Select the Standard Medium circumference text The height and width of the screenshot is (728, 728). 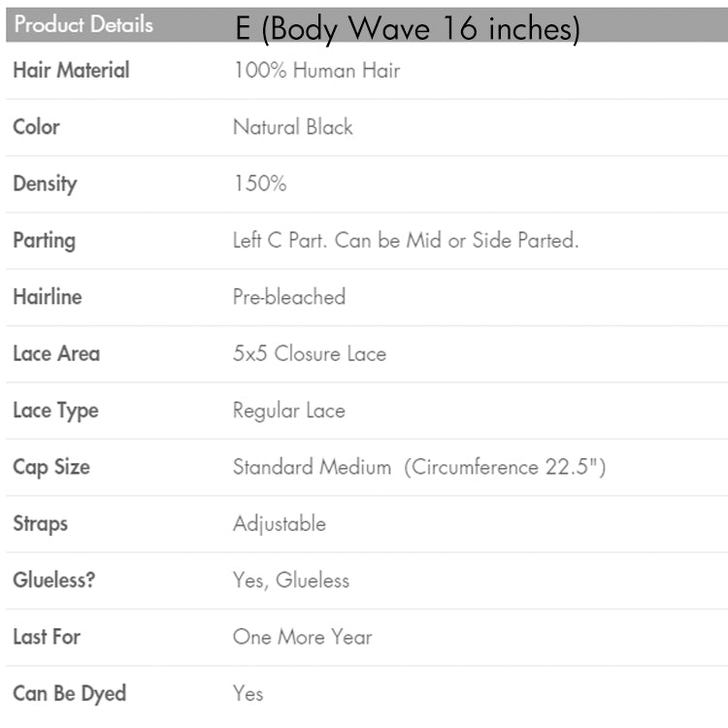click(x=419, y=467)
